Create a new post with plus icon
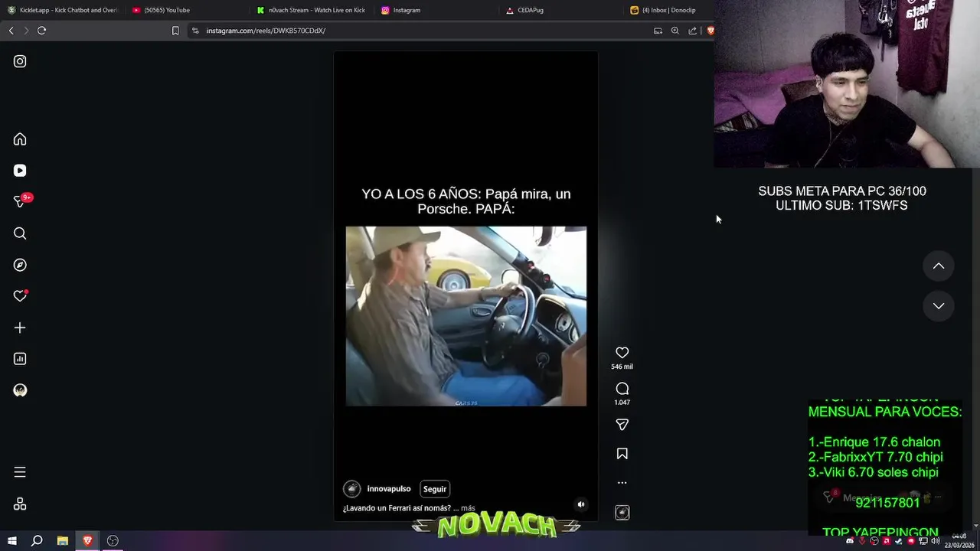980x551 pixels. (20, 328)
